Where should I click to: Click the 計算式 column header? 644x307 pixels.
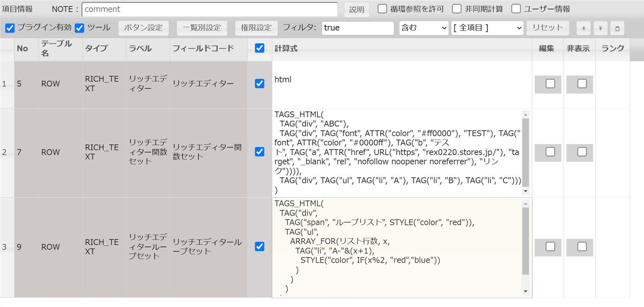402,49
